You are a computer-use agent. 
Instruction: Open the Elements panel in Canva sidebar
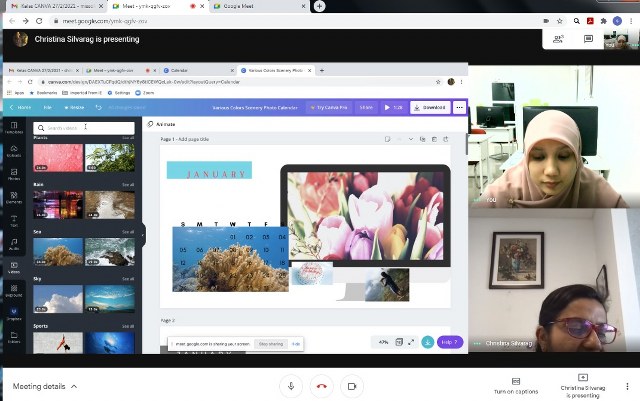pyautogui.click(x=14, y=198)
